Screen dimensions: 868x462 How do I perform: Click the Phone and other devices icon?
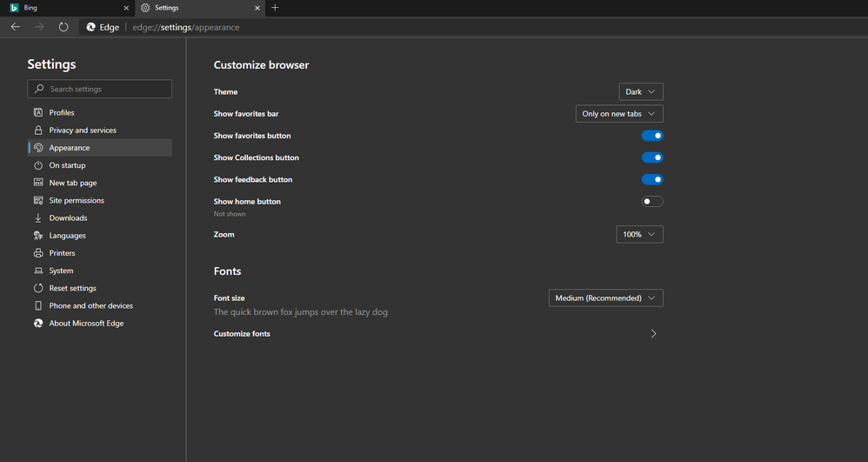38,305
